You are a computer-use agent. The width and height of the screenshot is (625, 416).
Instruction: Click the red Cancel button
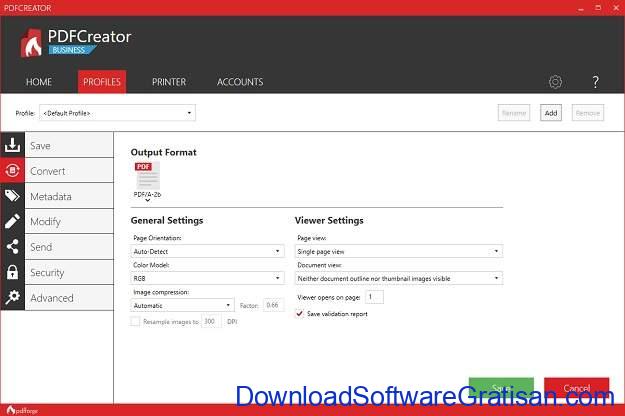coord(576,387)
